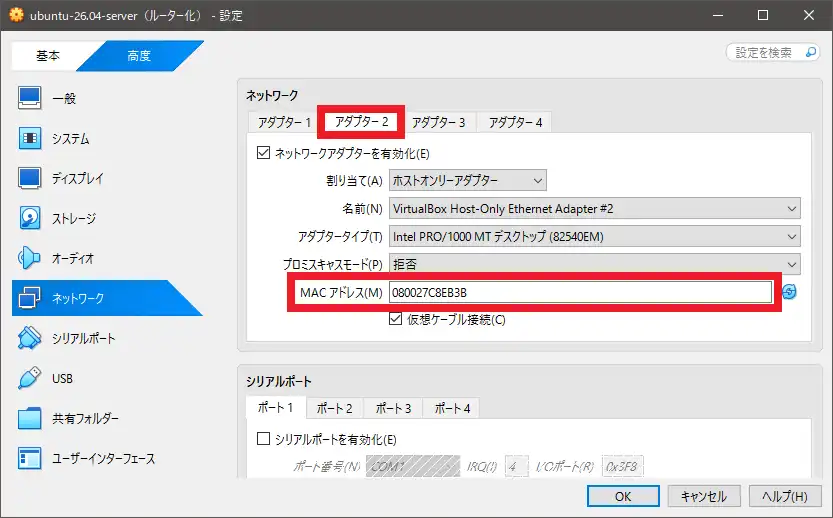
Task: Switch to 高度 mode tab
Action: coord(139,55)
